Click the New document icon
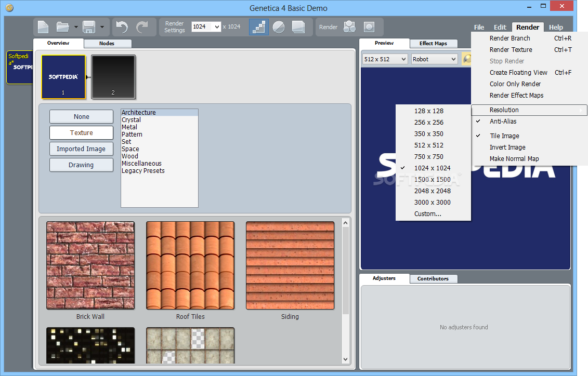Viewport: 588px width, 376px height. click(43, 27)
